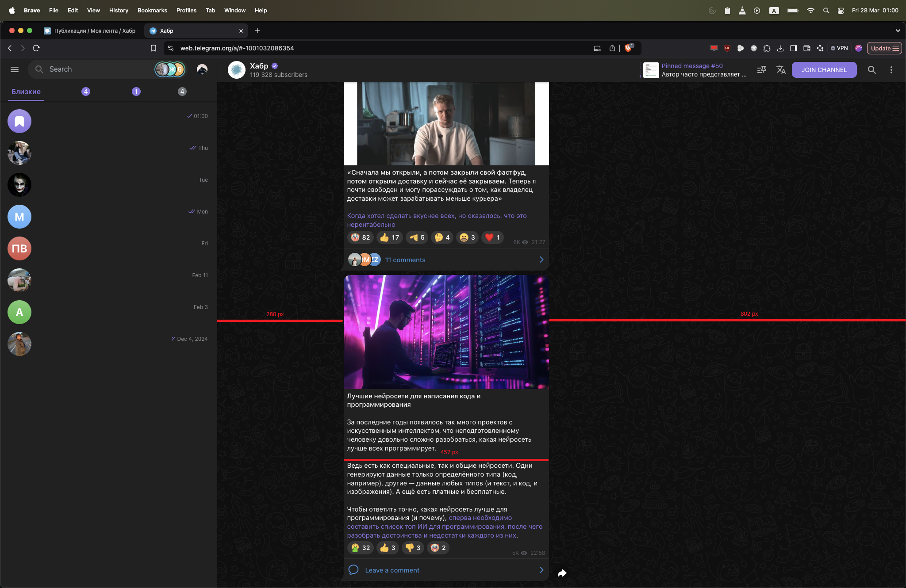Toggle the thumbs down reaction with 3
Image resolution: width=906 pixels, height=588 pixels.
[x=413, y=548]
